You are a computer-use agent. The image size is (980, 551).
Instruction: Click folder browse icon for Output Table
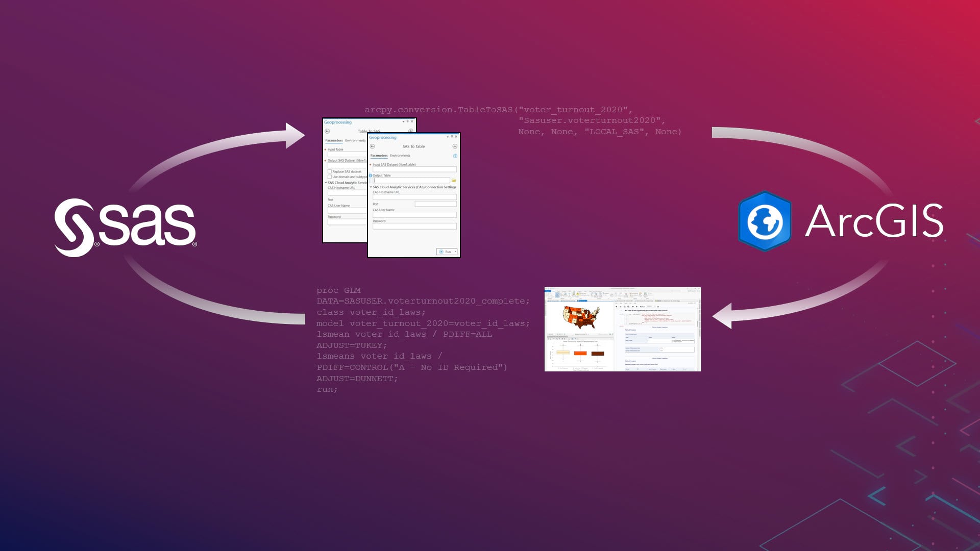[x=454, y=181]
